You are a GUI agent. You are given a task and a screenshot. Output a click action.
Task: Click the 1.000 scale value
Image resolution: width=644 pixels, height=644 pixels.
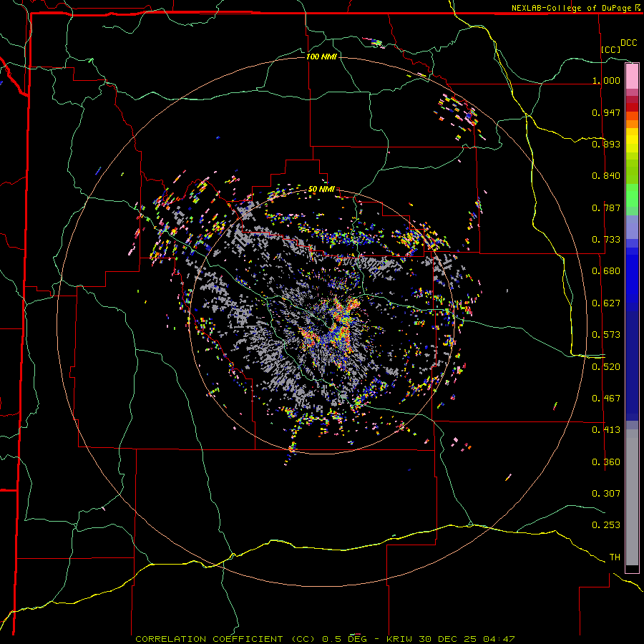[x=606, y=80]
